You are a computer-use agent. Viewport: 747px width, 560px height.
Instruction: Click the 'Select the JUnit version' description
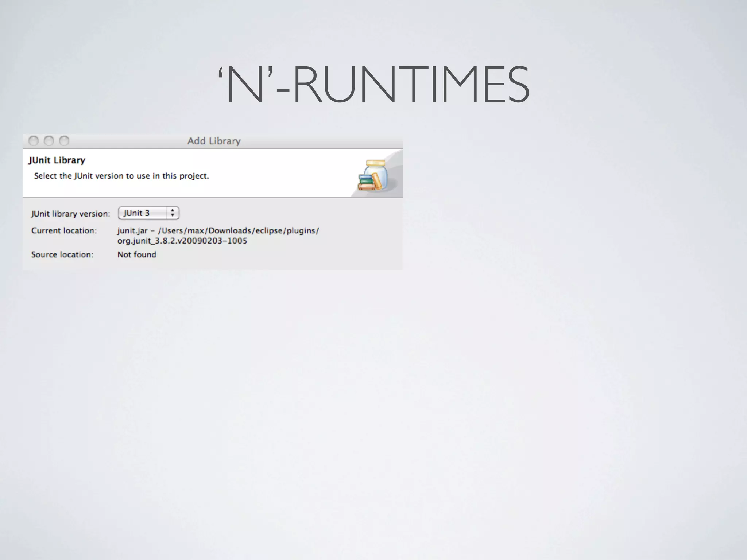[121, 176]
